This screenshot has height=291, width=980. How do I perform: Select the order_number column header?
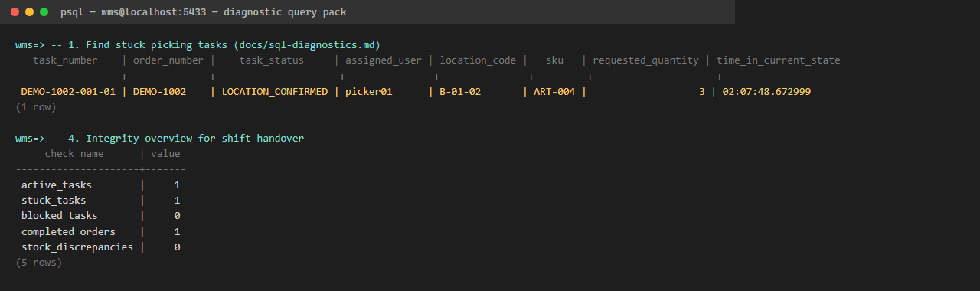click(168, 60)
